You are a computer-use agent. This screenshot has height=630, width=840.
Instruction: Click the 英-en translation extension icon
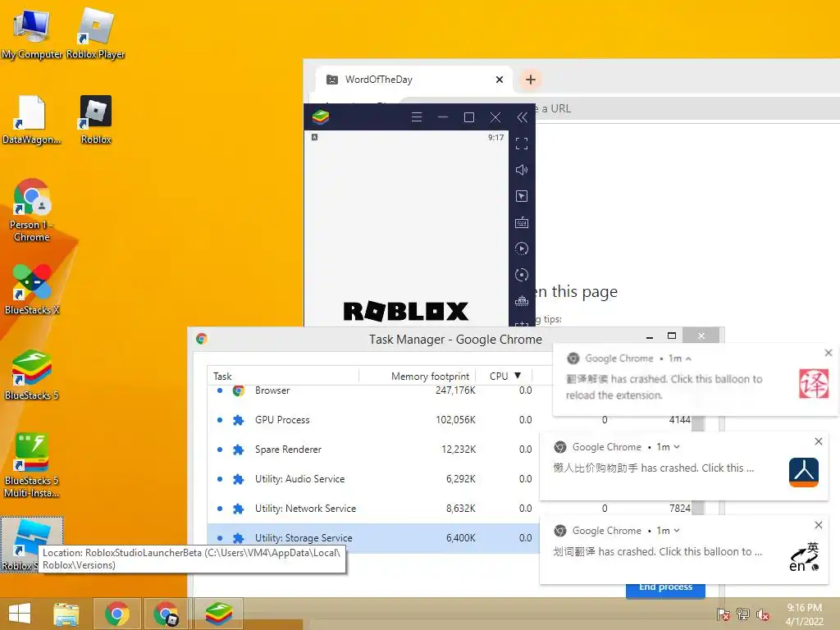tap(804, 557)
